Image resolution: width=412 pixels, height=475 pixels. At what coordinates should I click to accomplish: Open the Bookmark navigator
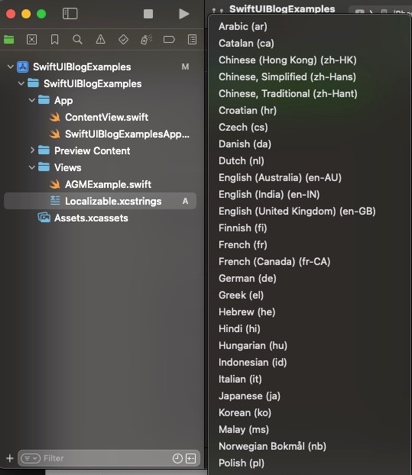point(54,40)
